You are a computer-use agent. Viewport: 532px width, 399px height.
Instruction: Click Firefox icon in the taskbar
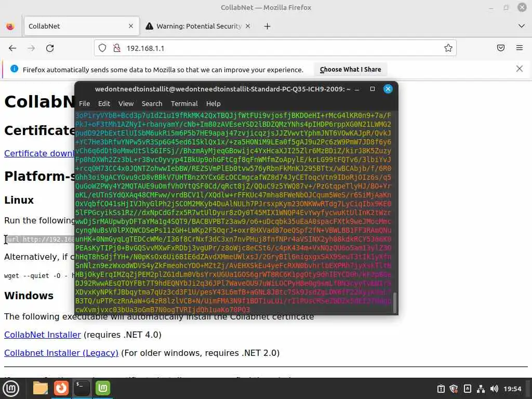click(61, 388)
